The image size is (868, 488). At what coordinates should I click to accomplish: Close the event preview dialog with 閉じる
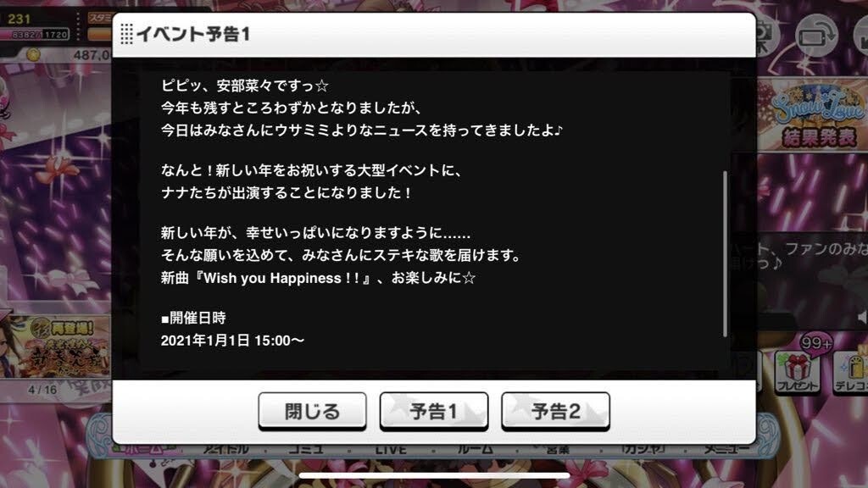point(312,411)
